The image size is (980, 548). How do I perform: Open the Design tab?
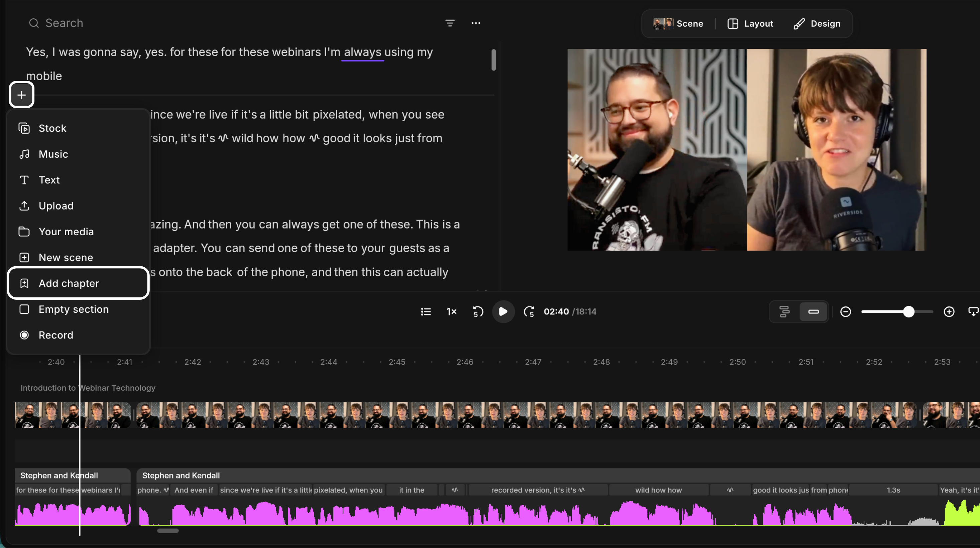817,24
